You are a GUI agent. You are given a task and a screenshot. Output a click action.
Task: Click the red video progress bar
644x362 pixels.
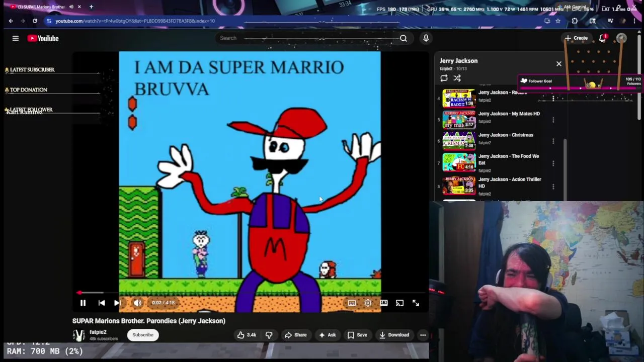coord(252,292)
